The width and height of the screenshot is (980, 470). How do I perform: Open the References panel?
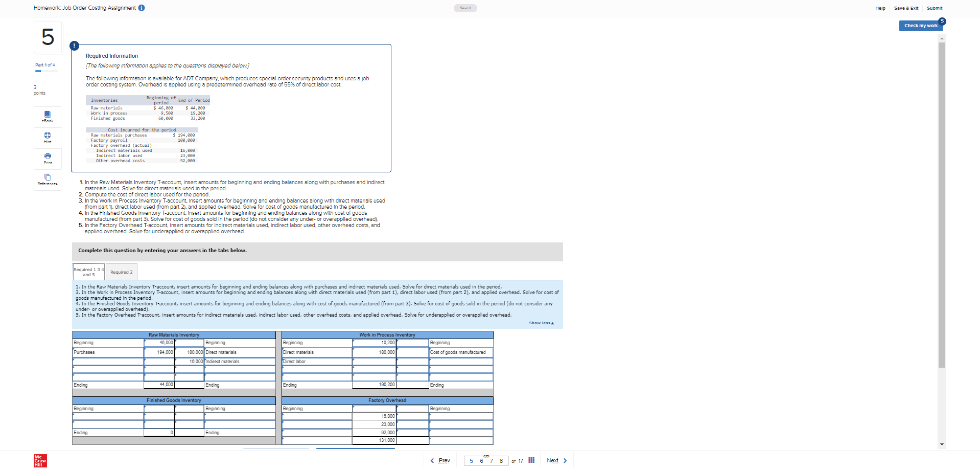tap(47, 180)
